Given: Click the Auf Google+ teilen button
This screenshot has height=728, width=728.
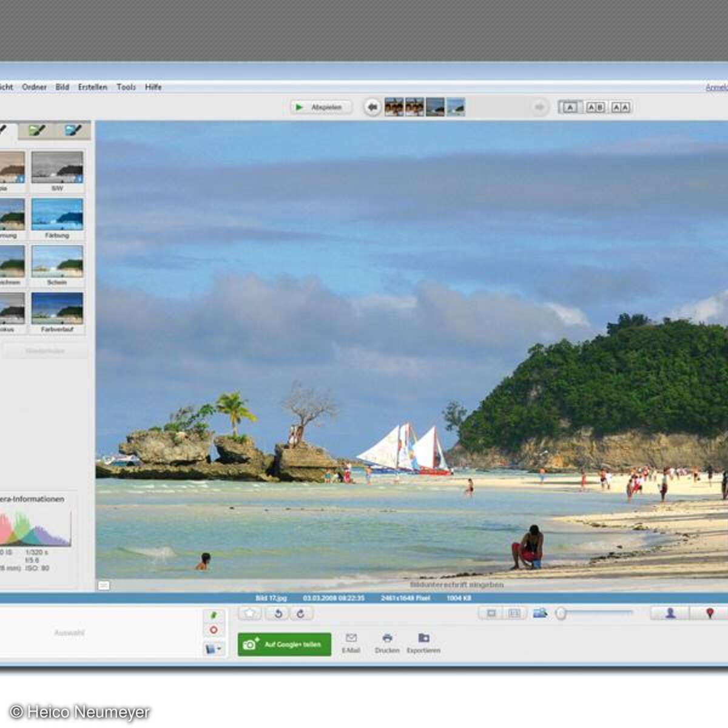Looking at the screenshot, I should click(x=285, y=644).
